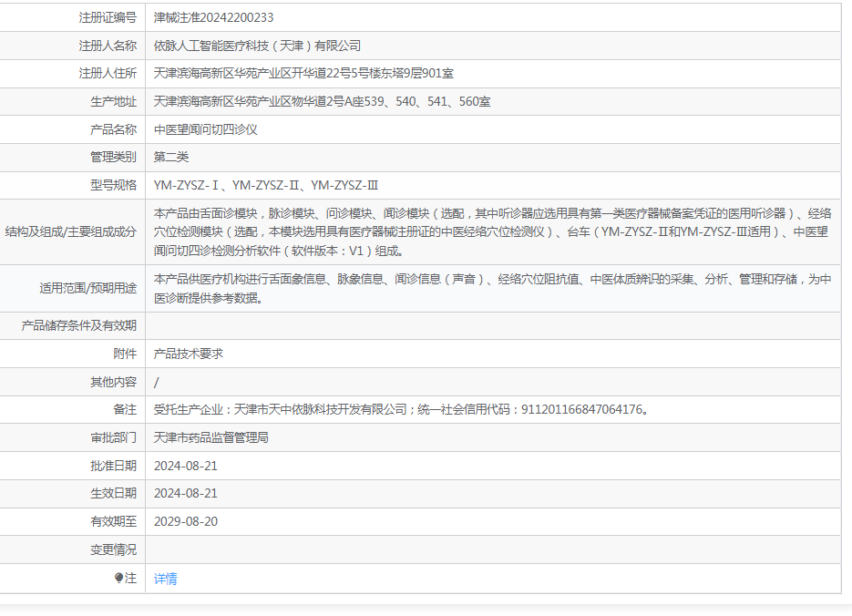Click the 生产地址 address value
Image resolution: width=852 pixels, height=616 pixels.
coord(323,101)
